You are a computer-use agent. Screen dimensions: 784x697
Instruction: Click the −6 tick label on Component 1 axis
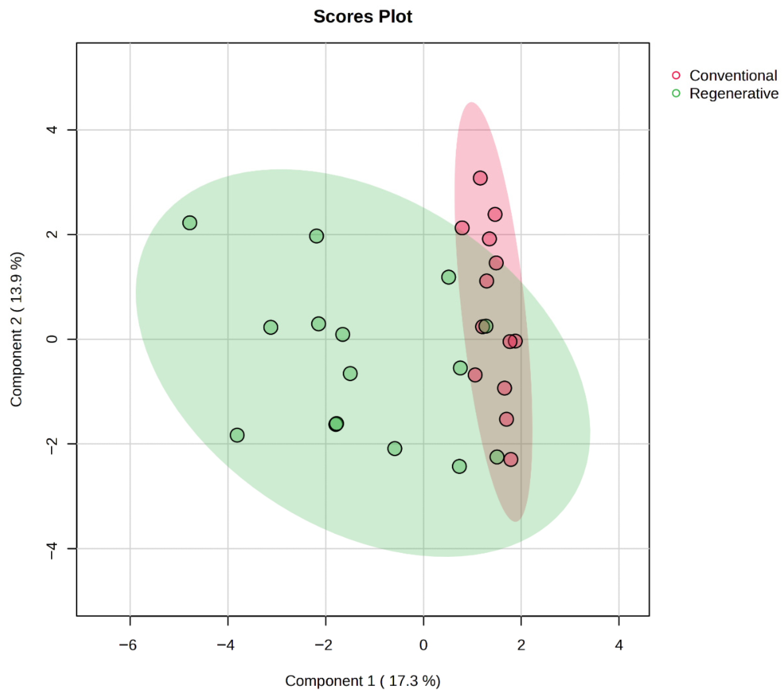(128, 645)
